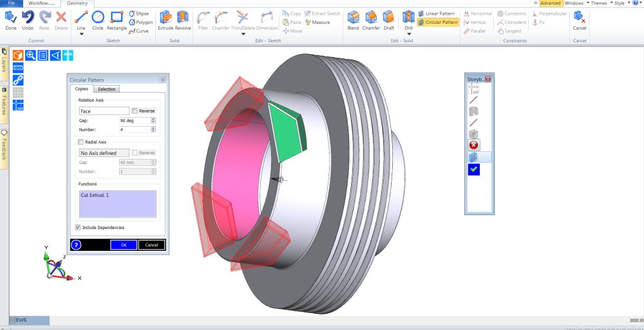Click the perspective triangle view icon
Image resolution: width=644 pixels, height=330 pixels.
pos(55,55)
